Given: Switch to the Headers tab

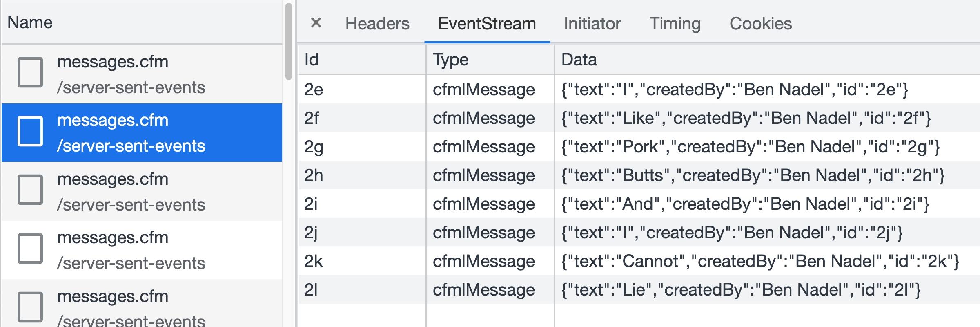Looking at the screenshot, I should pyautogui.click(x=377, y=23).
